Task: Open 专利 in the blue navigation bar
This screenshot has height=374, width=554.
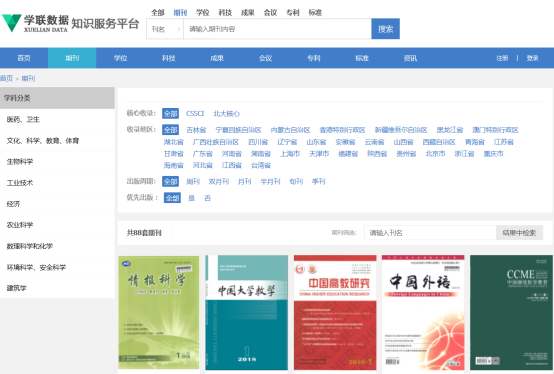Action: coord(313,58)
